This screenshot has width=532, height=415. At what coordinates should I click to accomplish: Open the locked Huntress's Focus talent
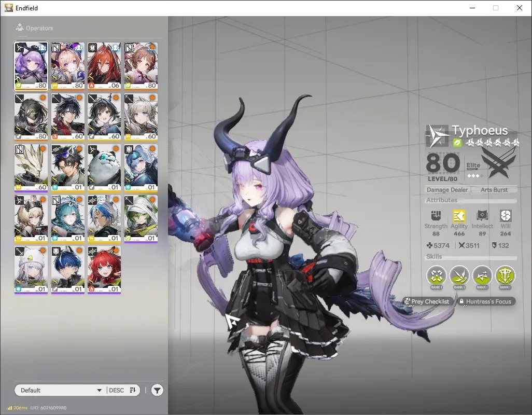coord(485,301)
